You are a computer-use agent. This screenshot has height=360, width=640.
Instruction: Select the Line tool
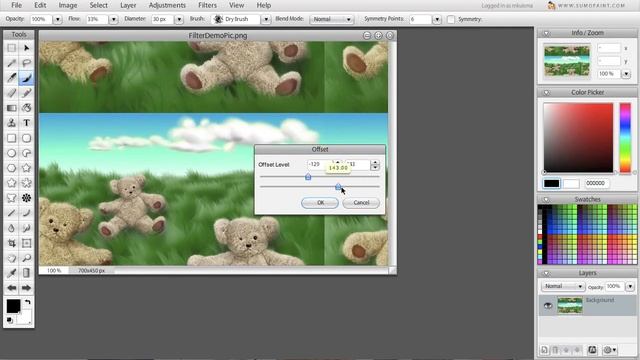pos(11,213)
